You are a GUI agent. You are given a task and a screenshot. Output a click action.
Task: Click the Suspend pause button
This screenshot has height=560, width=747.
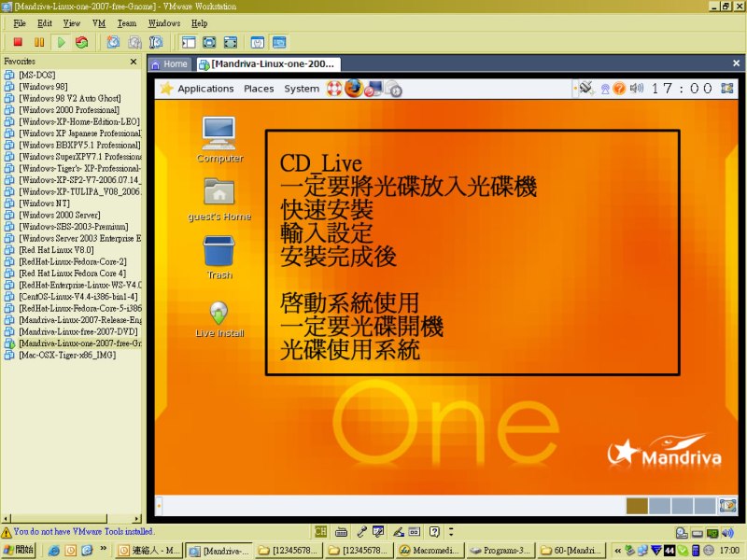coord(39,42)
